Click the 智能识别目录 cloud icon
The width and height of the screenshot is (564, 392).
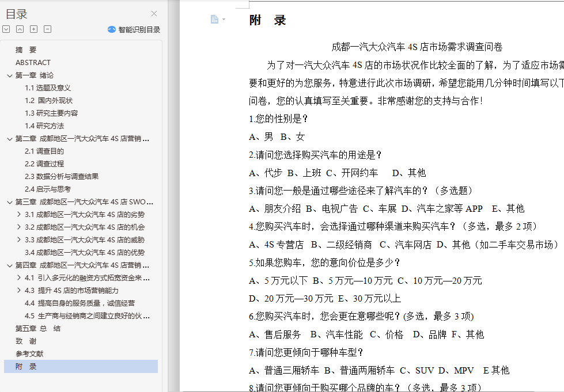click(x=112, y=29)
